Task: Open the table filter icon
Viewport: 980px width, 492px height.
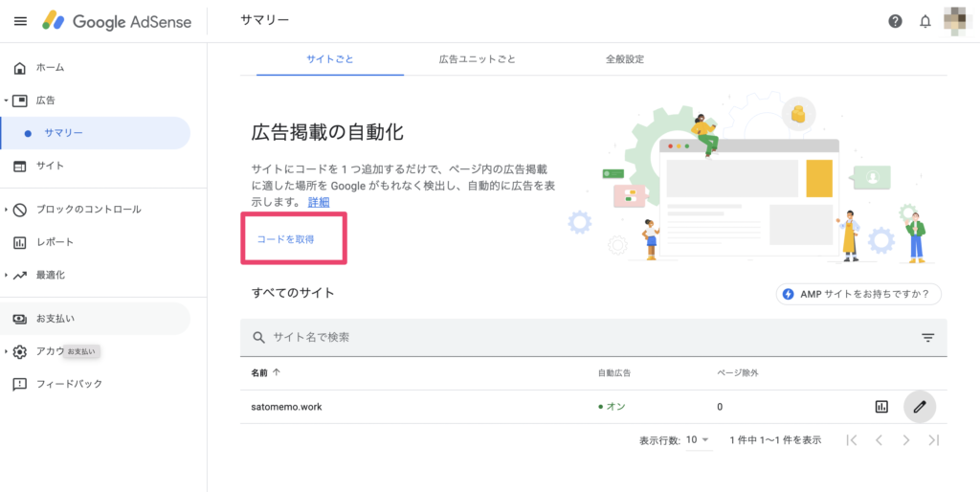Action: click(928, 338)
